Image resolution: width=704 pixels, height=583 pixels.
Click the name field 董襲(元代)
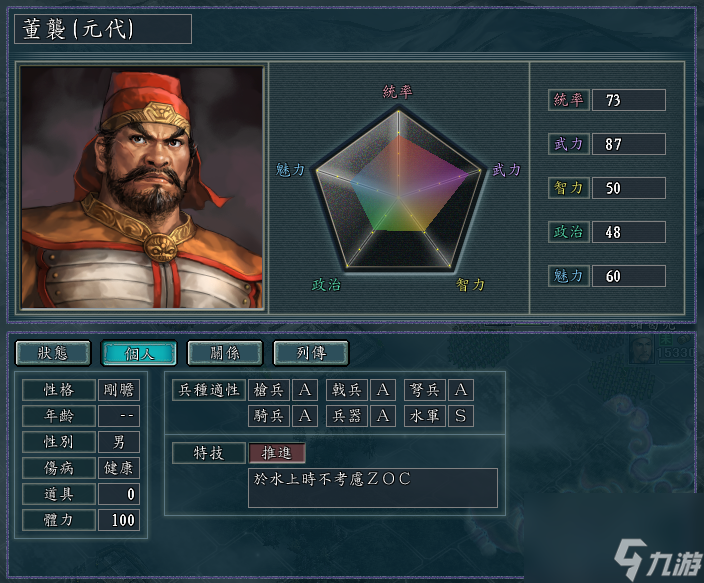click(x=103, y=29)
